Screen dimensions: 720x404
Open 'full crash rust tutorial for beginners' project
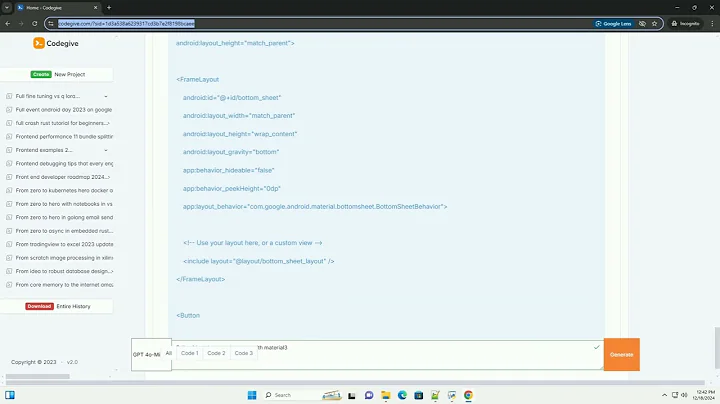[62, 123]
